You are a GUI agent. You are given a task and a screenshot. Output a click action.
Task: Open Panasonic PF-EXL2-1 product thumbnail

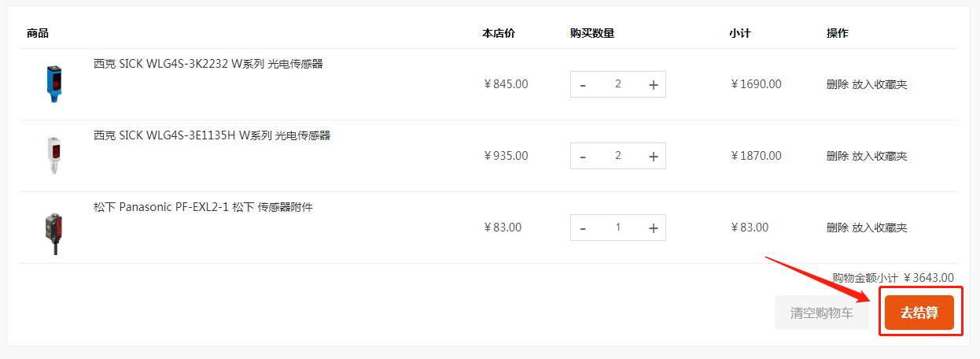[x=52, y=231]
